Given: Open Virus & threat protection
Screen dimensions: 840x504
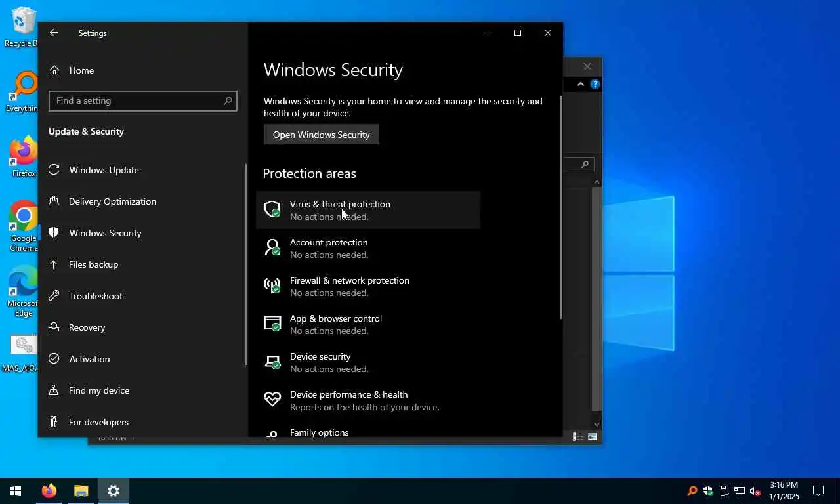Looking at the screenshot, I should tap(368, 210).
